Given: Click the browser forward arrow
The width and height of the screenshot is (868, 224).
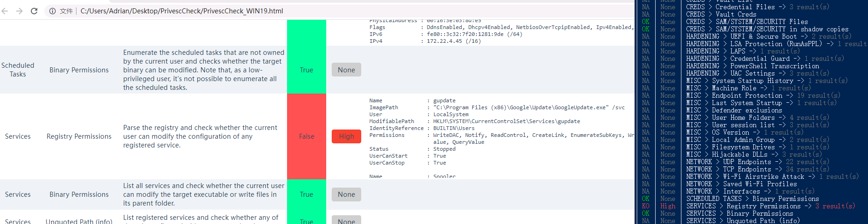Looking at the screenshot, I should pos(19,11).
